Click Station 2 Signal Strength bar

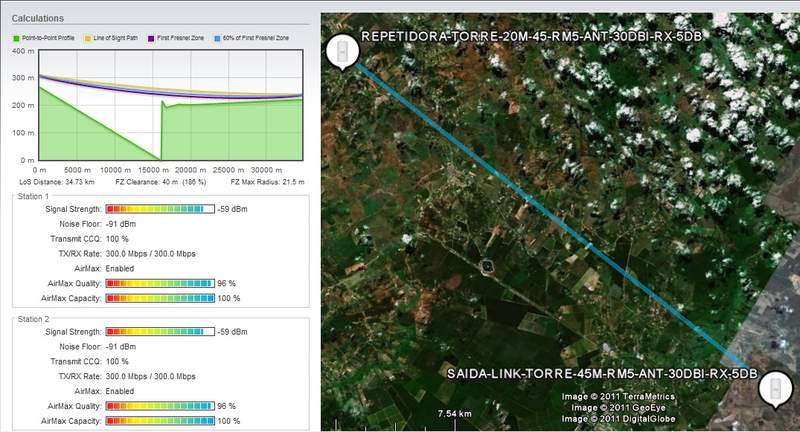pyautogui.click(x=160, y=332)
